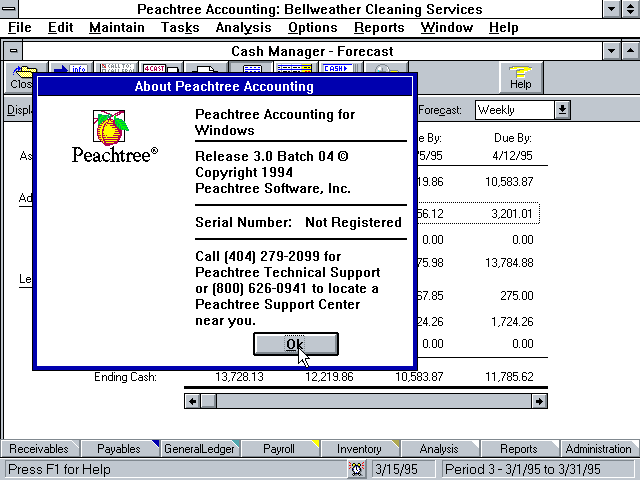Click the Serial Number Not Registered text
Screen dimensions: 640x480
click(298, 222)
